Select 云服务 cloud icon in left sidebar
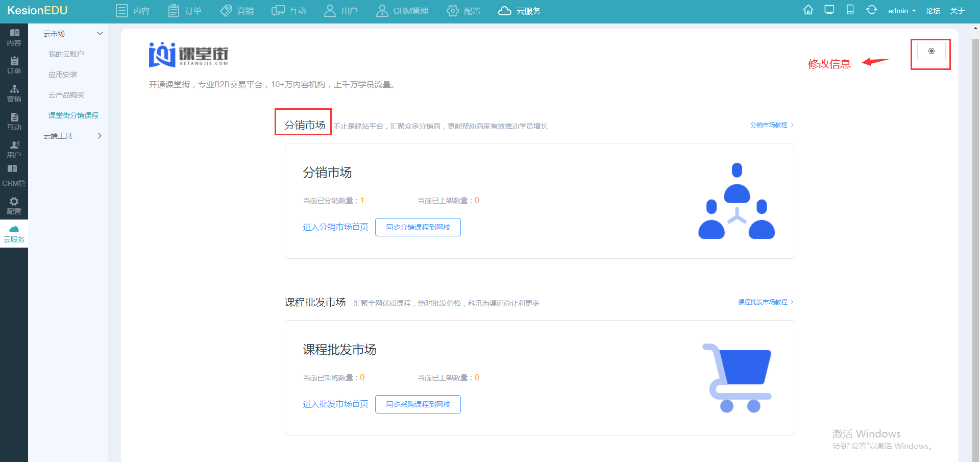 pos(14,229)
